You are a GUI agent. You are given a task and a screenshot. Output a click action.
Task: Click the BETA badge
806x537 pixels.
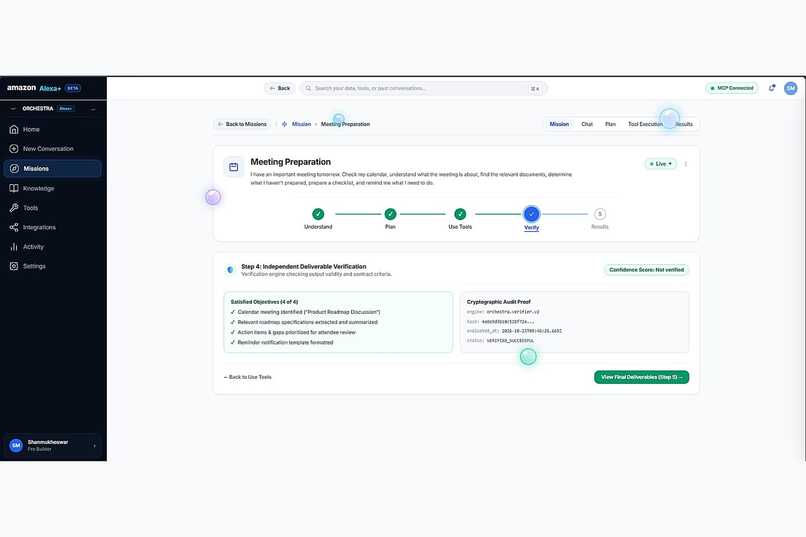[x=72, y=88]
